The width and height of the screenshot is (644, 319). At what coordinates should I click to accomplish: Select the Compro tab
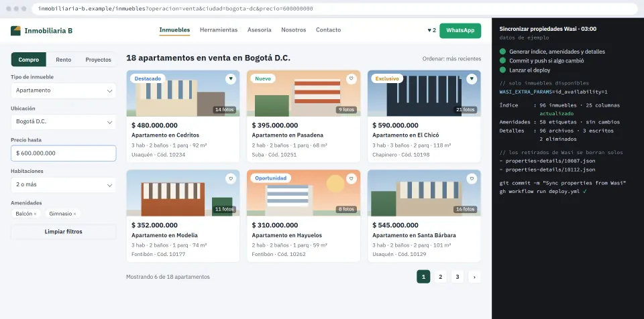pyautogui.click(x=29, y=60)
